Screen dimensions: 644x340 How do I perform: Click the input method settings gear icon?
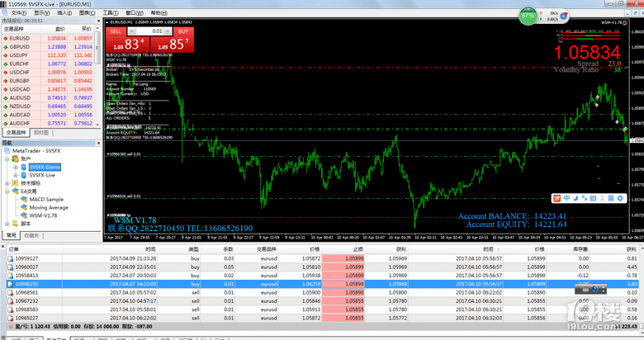pyautogui.click(x=620, y=198)
